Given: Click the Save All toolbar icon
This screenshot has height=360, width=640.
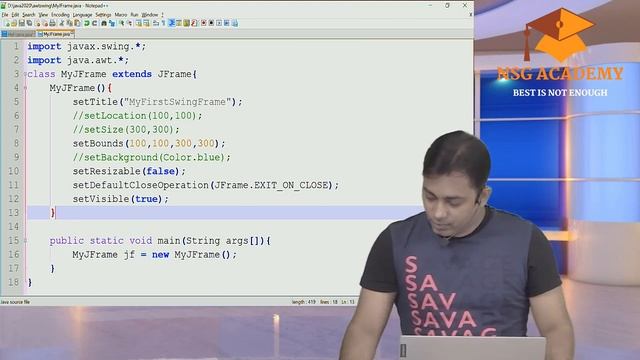Looking at the screenshot, I should tap(29, 23).
